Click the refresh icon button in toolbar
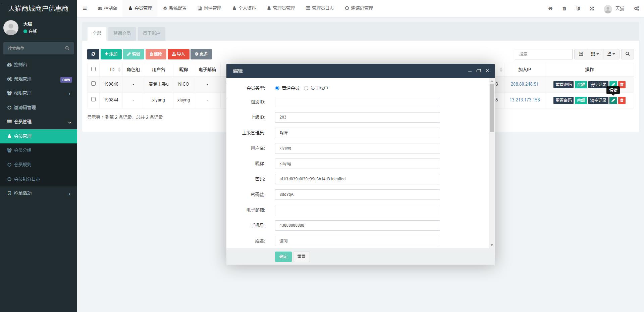Screen dimensions: 644x312 (93, 54)
